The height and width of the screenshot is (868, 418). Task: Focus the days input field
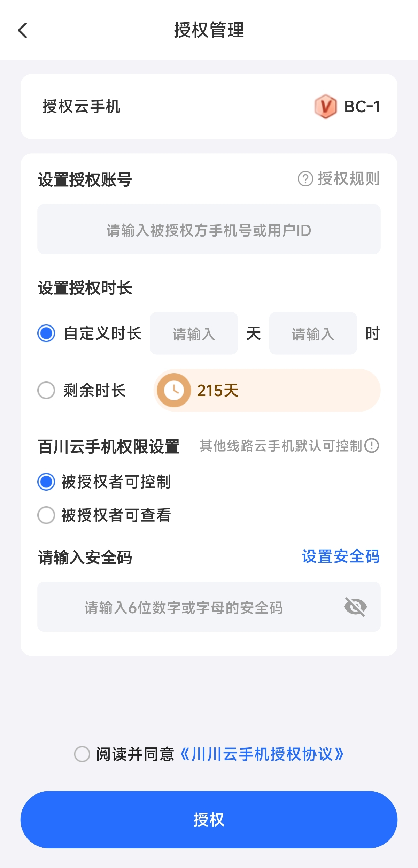[194, 333]
